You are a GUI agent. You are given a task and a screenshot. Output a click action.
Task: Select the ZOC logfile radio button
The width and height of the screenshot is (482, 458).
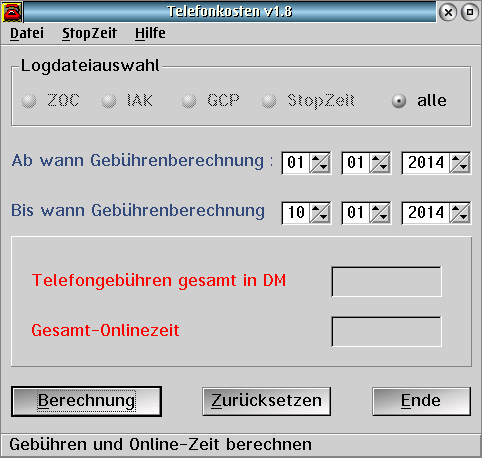pos(29,101)
